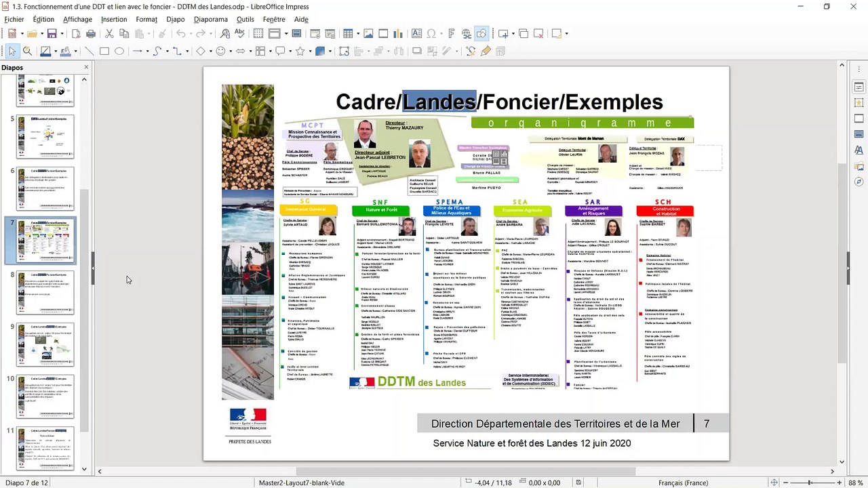This screenshot has height=488, width=868.
Task: Click Insert Fontwork Text icon
Action: (451, 33)
